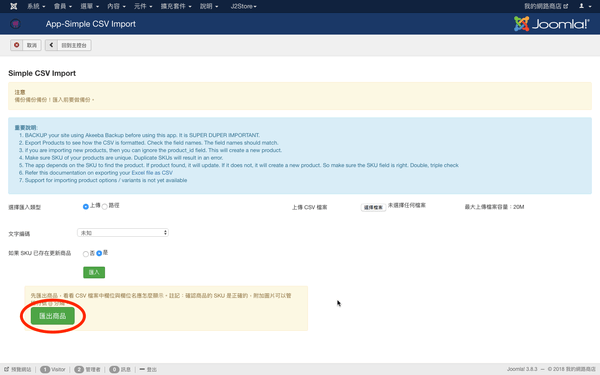Open the 元件 menu
600x375 pixels.
click(143, 6)
